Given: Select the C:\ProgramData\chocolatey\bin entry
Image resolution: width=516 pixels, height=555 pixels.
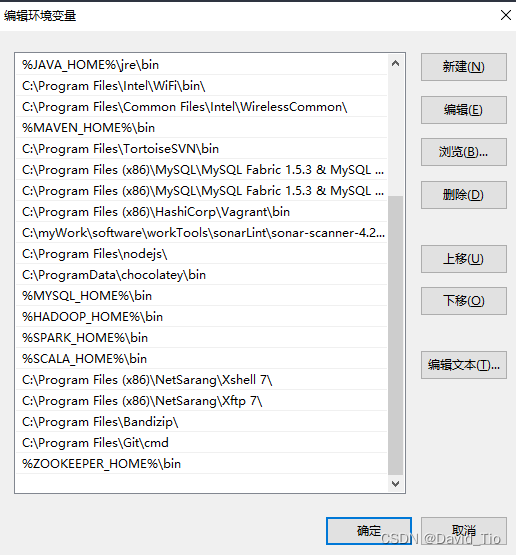Looking at the screenshot, I should click(201, 275).
